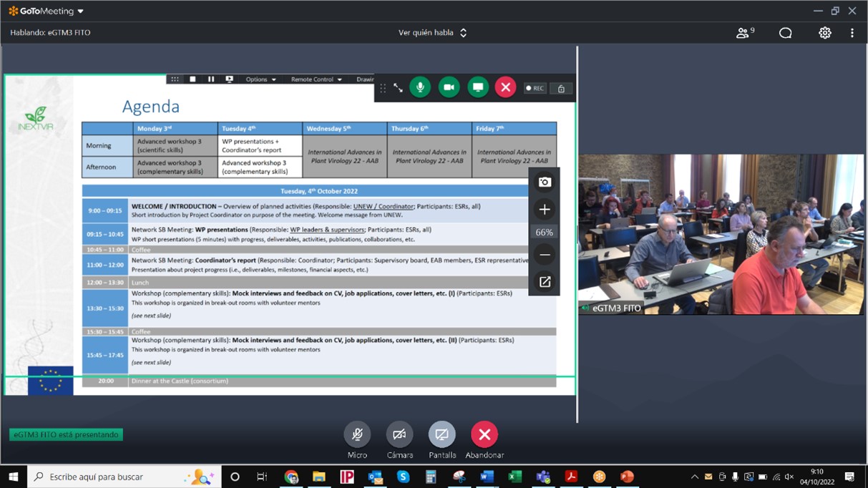Screen dimensions: 868x488
Task: Open the participants list icon
Action: [744, 33]
